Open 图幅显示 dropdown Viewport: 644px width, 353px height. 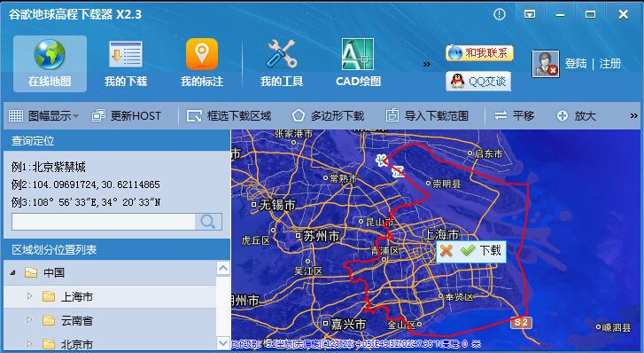pos(43,115)
